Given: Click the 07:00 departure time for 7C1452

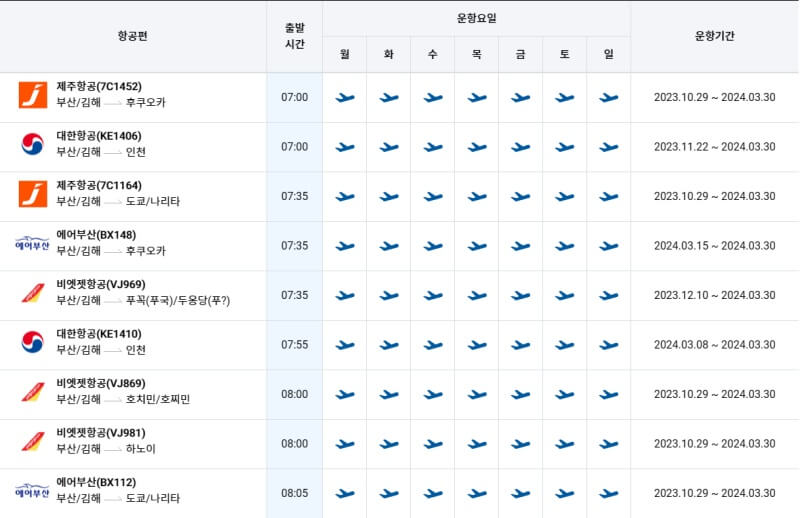Looking at the screenshot, I should coord(294,97).
